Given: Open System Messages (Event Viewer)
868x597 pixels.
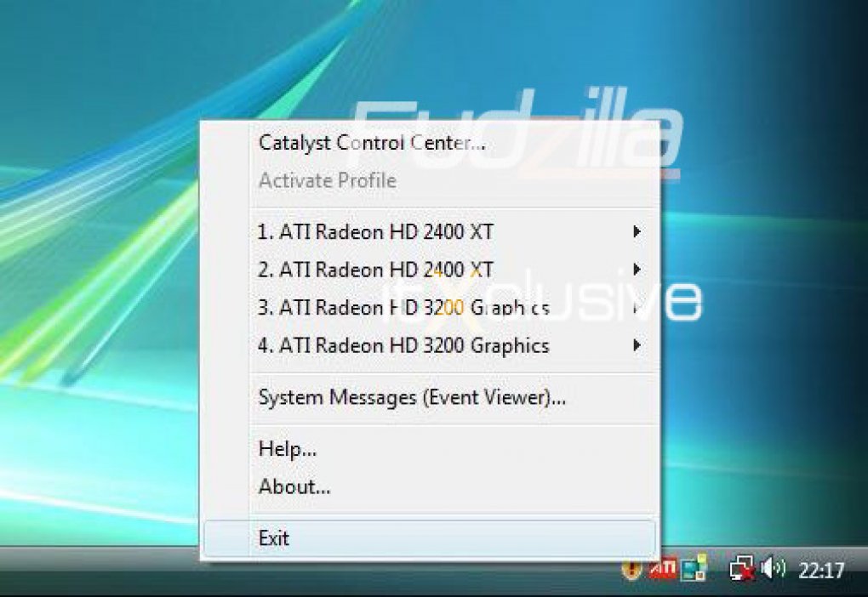Looking at the screenshot, I should [430, 397].
